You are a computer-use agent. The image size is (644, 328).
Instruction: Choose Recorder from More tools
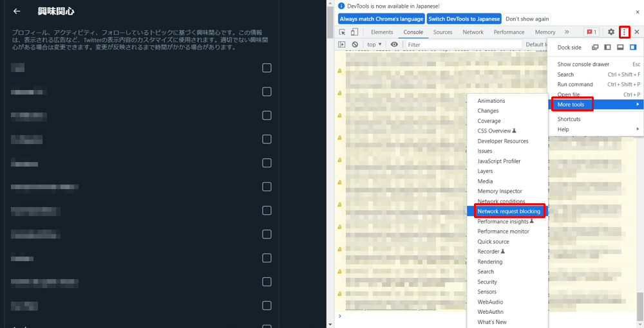(x=507, y=251)
